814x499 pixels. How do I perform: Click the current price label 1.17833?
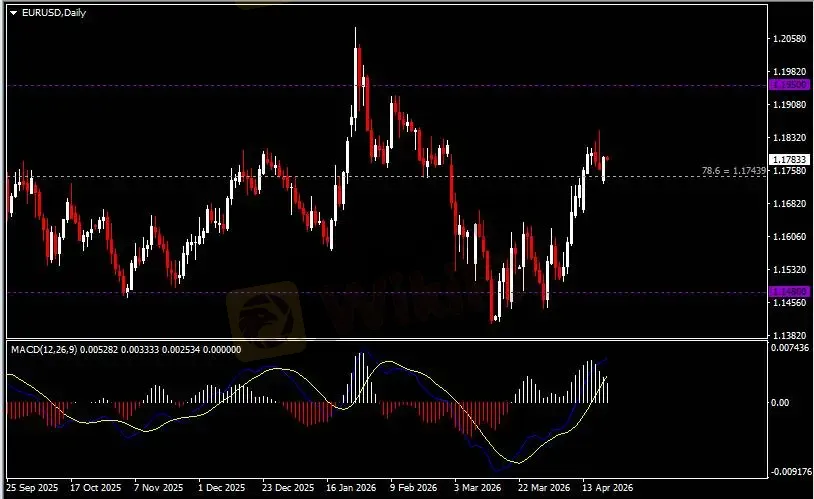(783, 159)
